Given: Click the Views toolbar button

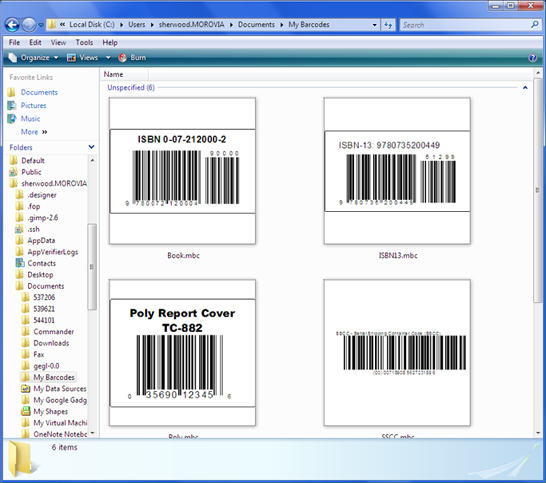Looking at the screenshot, I should click(x=83, y=57).
